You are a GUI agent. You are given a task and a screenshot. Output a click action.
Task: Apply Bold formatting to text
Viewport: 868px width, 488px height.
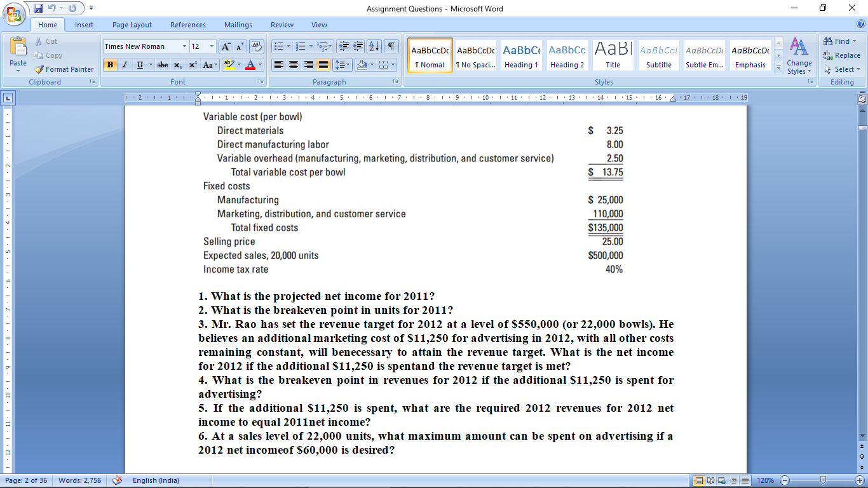109,65
